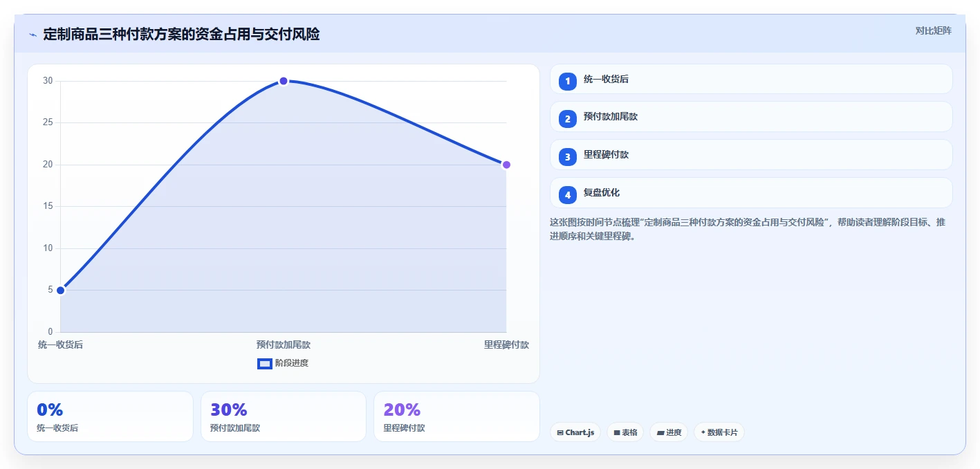Select step 1 统一收货后 in the list
Image resolution: width=980 pixels, height=469 pixels.
(751, 79)
